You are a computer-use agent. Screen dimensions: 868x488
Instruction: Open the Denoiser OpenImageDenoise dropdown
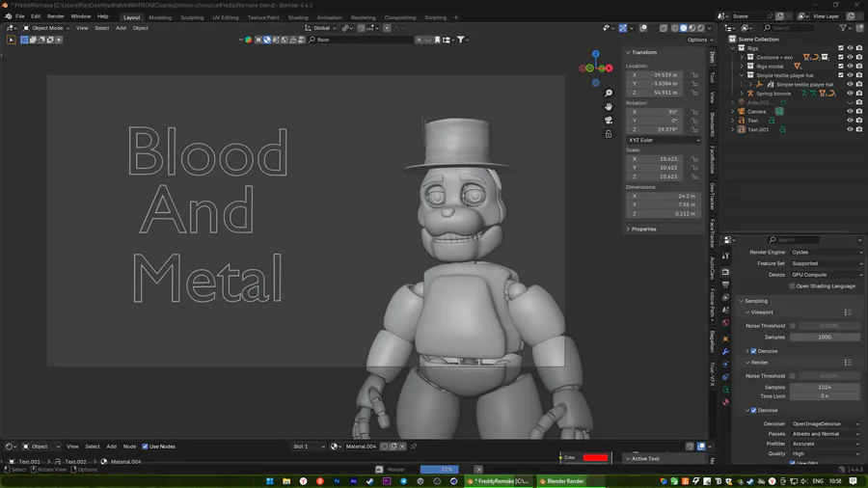point(826,423)
